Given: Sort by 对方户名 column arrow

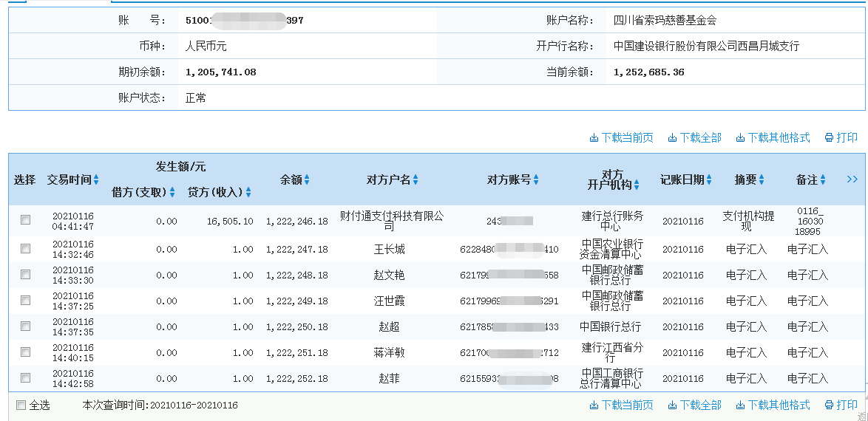Looking at the screenshot, I should 416,179.
